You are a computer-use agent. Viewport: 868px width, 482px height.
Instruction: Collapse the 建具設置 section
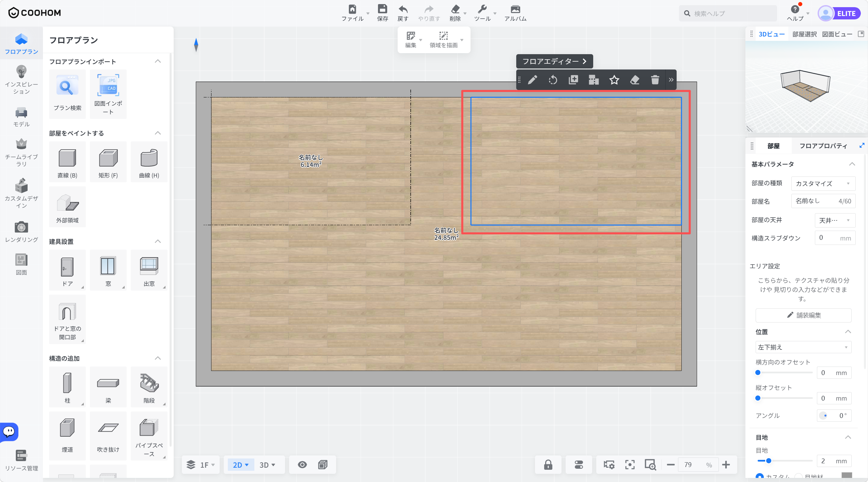[x=158, y=241]
